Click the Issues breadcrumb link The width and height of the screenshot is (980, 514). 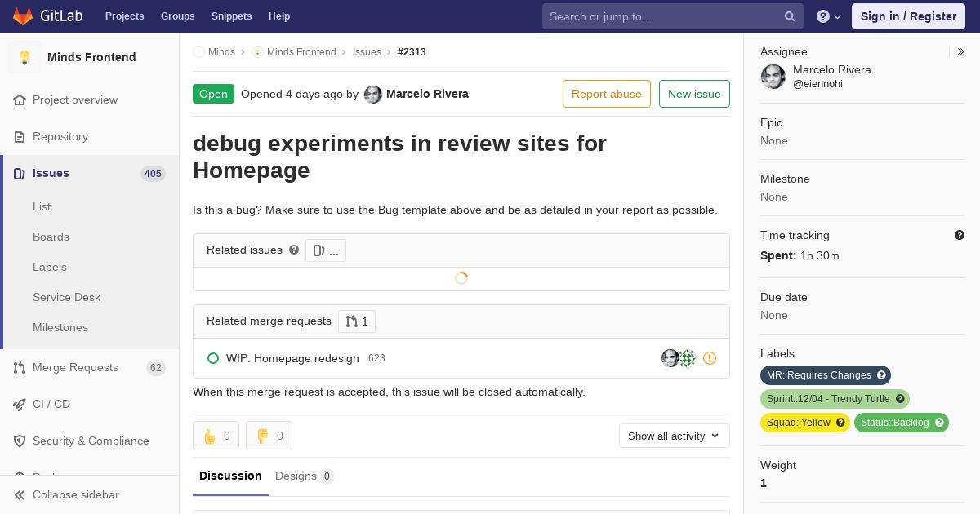click(x=367, y=51)
